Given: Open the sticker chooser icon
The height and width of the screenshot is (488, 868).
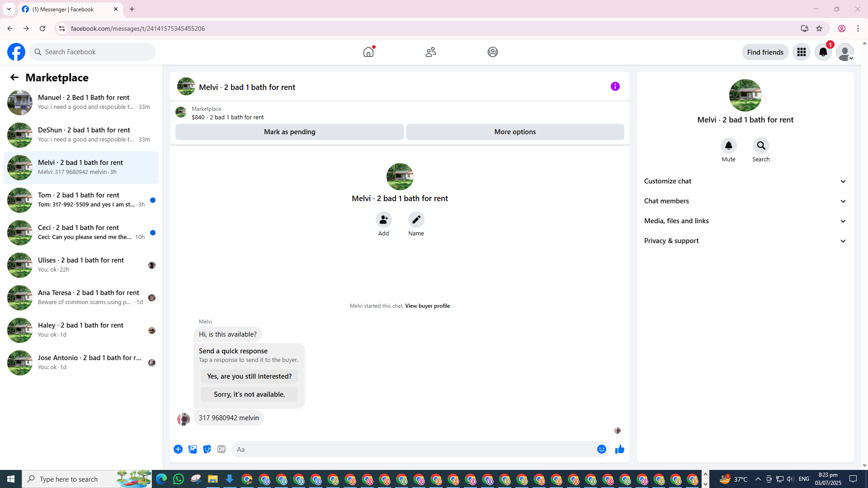Looking at the screenshot, I should tap(207, 449).
